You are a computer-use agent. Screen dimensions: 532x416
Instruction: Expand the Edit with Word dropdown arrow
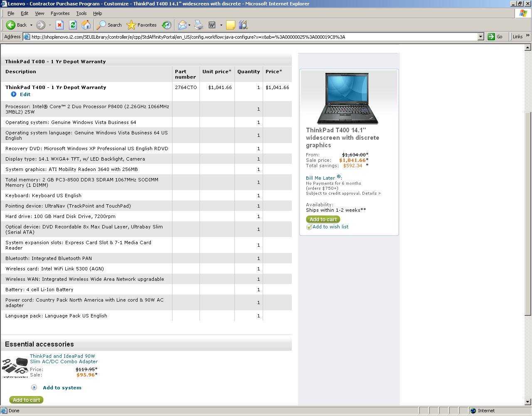click(221, 25)
